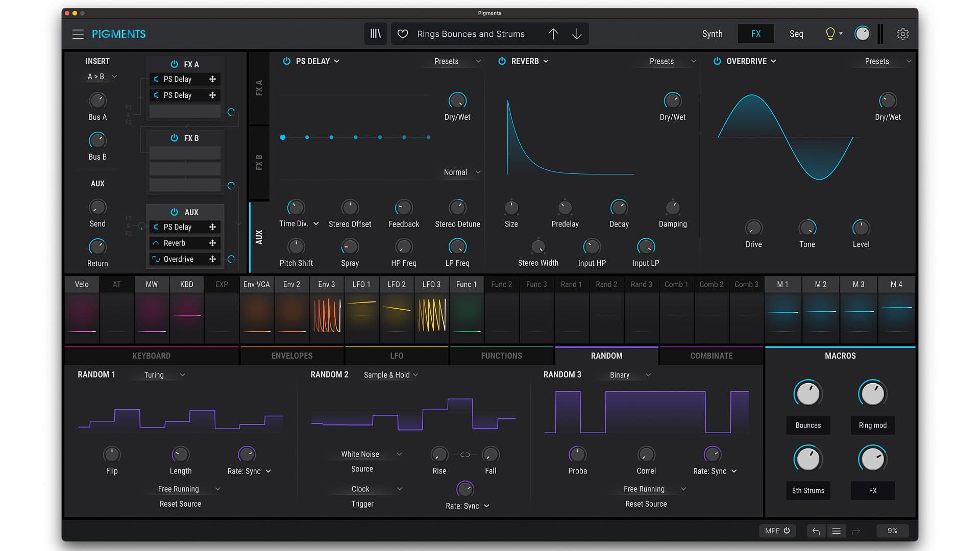Click the Bounces macro label button
This screenshot has width=980, height=551.
(807, 425)
